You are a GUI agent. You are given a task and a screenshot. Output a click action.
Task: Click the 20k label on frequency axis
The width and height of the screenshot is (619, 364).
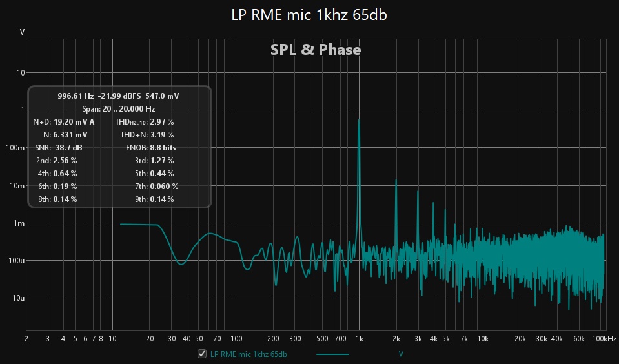520,339
